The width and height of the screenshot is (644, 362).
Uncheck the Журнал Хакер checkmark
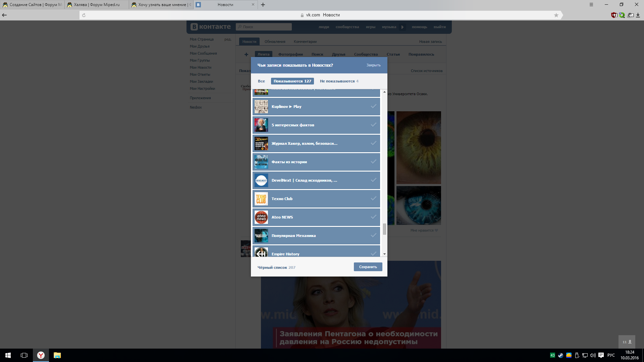(373, 143)
